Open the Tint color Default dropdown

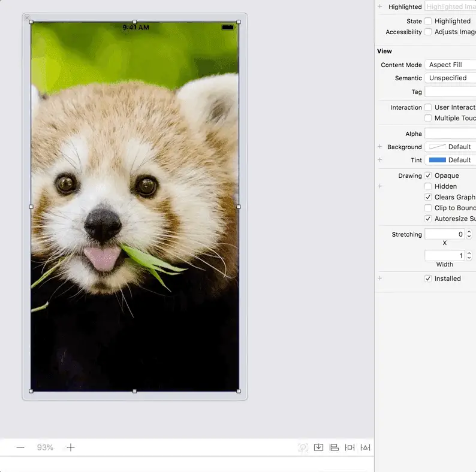pyautogui.click(x=450, y=160)
